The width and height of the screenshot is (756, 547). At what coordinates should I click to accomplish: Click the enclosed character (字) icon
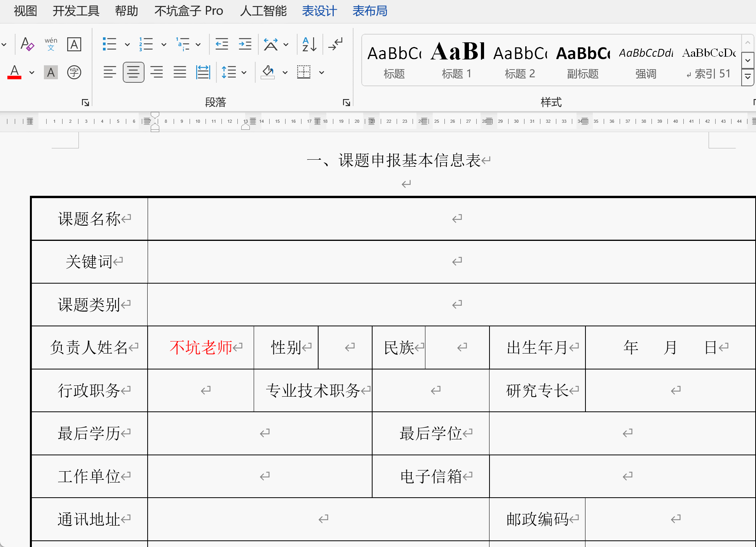(74, 72)
